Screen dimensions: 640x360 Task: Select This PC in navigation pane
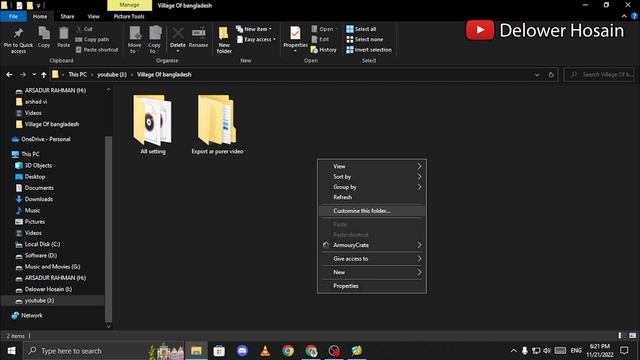pos(26,154)
